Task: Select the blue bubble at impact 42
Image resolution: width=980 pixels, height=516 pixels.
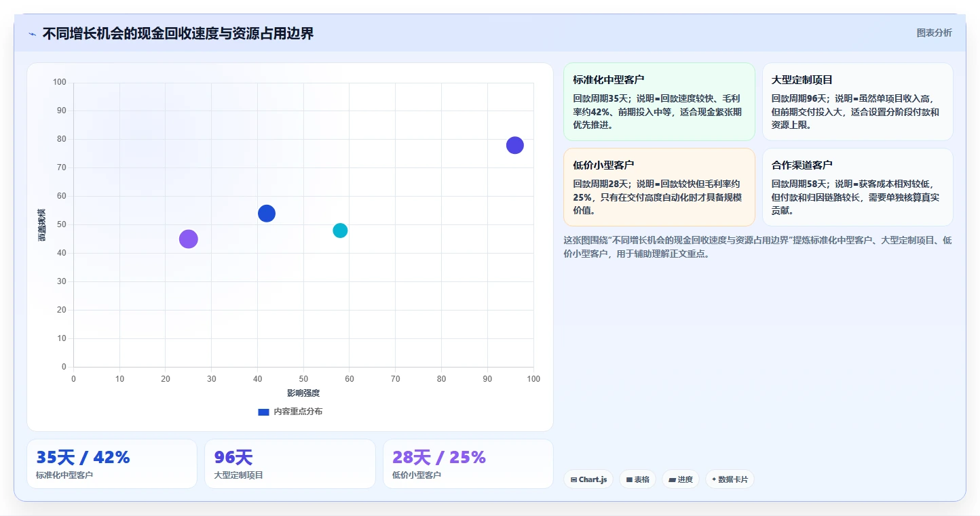Action: pos(267,214)
